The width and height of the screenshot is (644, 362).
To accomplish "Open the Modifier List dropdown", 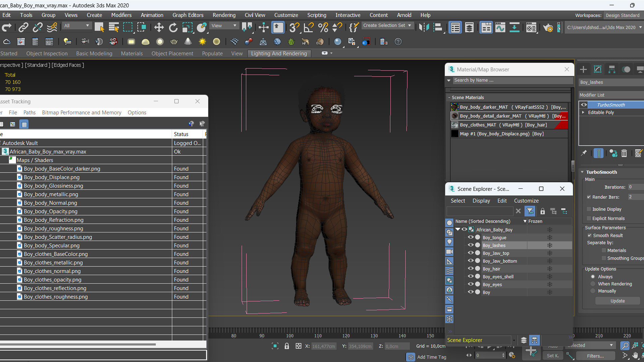I will click(x=611, y=95).
